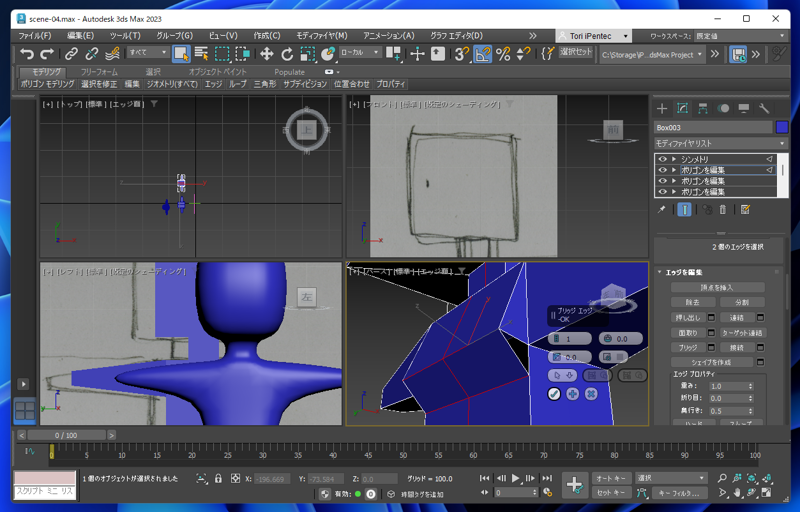The height and width of the screenshot is (512, 800).
Task: Open the Hierarchy command panel tab
Action: click(703, 108)
